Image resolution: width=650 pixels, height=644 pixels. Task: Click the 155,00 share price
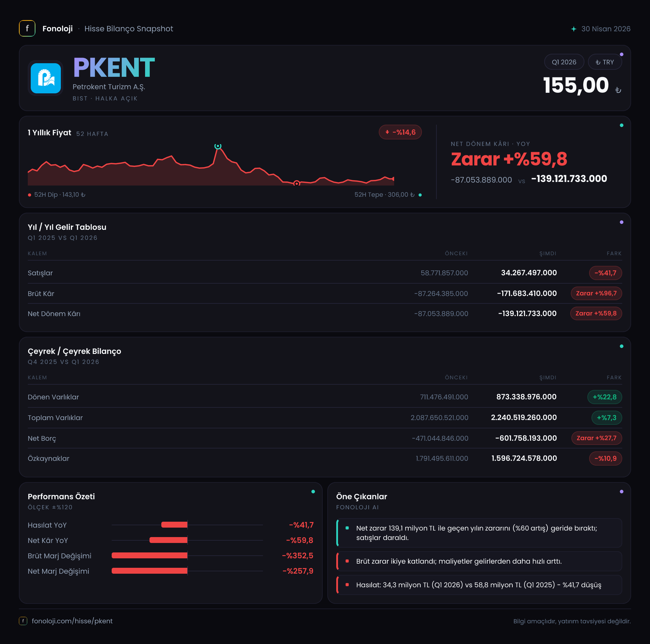pos(576,85)
